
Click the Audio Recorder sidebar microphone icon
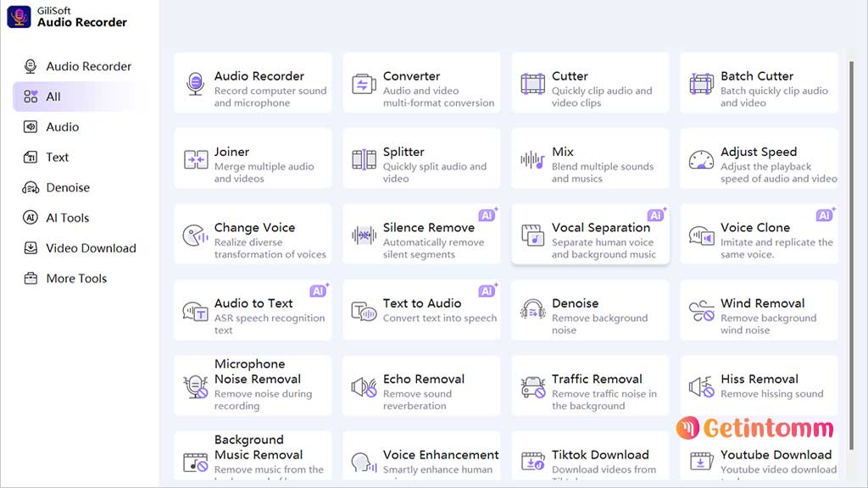(31, 66)
